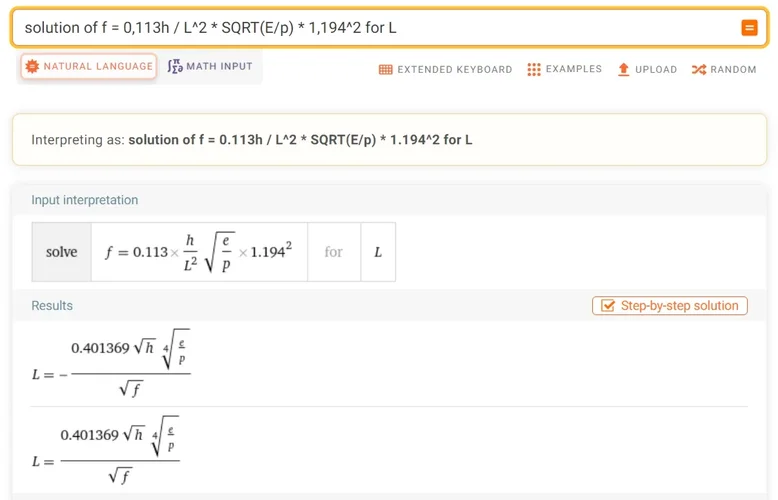Click the Math Input formula icon
Image resolution: width=778 pixels, height=500 pixels.
pyautogui.click(x=175, y=67)
